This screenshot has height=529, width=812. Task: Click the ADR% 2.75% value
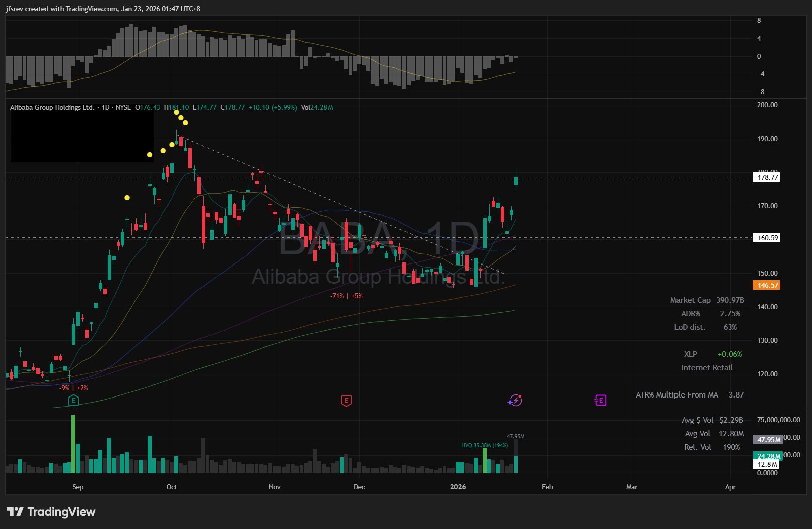coord(730,314)
